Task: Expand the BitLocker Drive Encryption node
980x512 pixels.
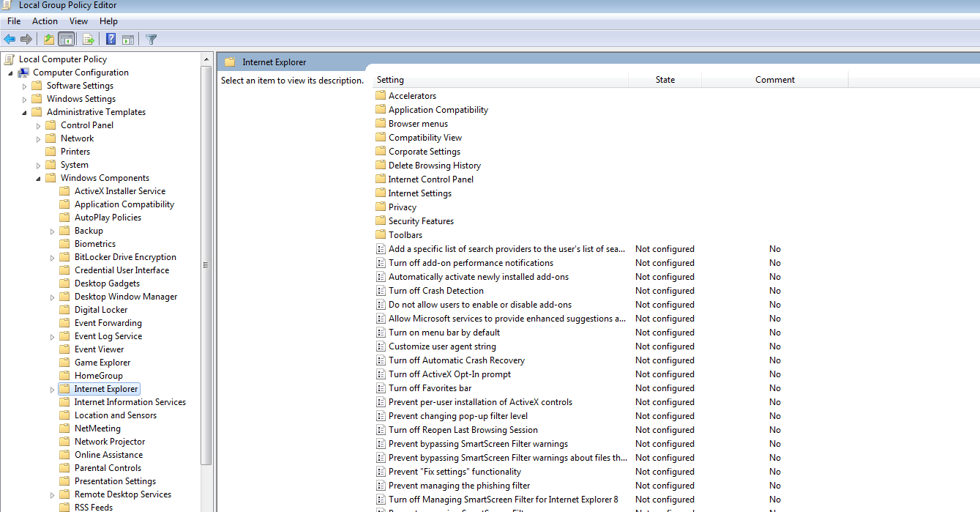Action: (x=52, y=258)
